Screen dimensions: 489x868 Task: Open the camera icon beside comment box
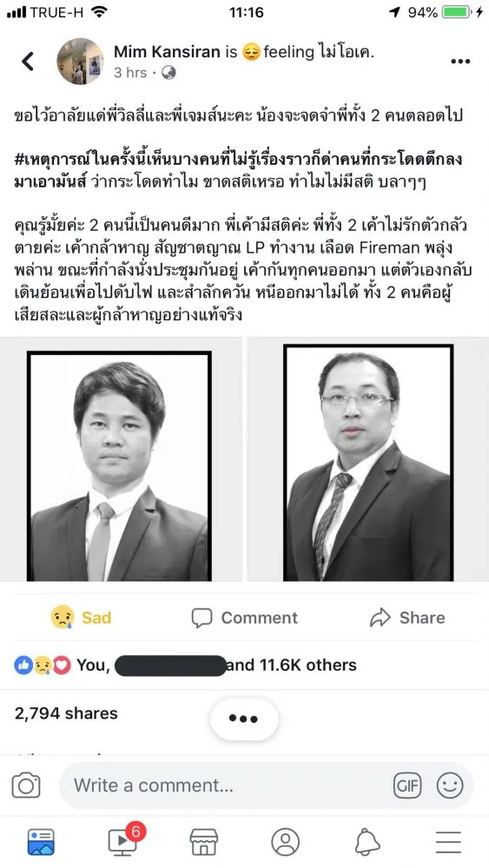tap(25, 785)
